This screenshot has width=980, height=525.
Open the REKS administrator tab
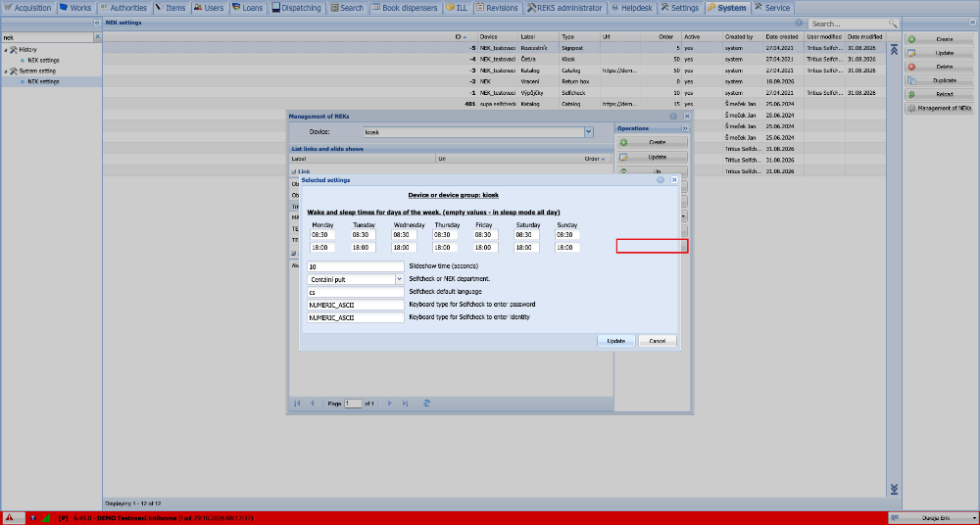[x=565, y=8]
